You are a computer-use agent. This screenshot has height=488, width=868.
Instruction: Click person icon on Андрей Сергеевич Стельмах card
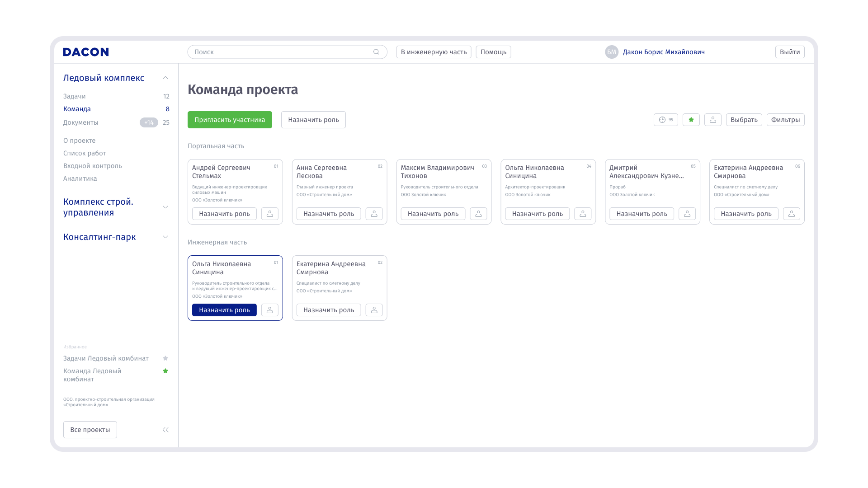pyautogui.click(x=269, y=214)
